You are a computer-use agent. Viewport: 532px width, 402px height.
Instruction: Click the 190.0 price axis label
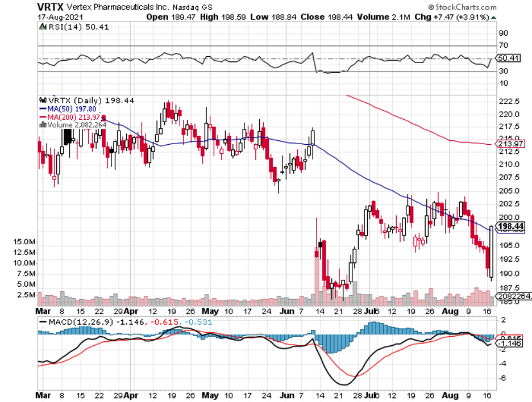(509, 274)
